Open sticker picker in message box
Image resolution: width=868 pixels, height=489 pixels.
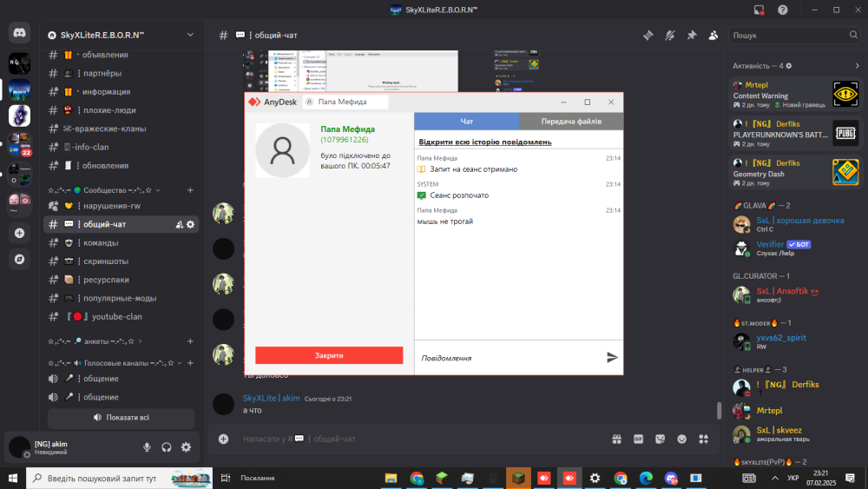660,439
